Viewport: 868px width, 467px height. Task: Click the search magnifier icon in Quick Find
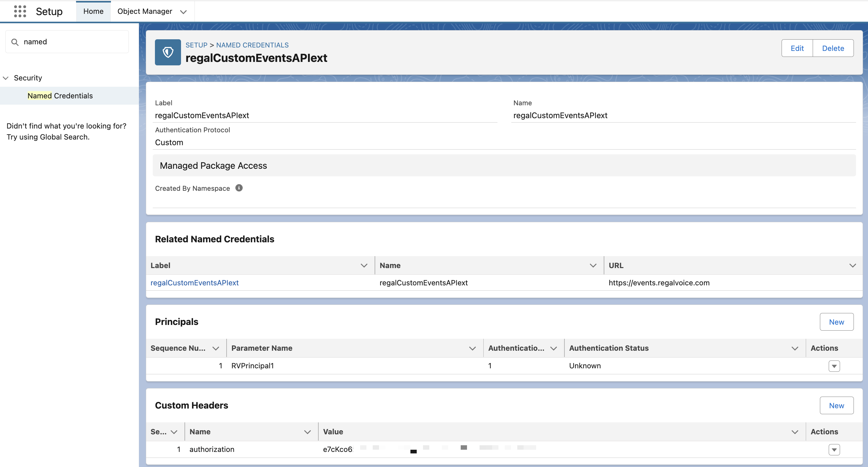point(15,42)
